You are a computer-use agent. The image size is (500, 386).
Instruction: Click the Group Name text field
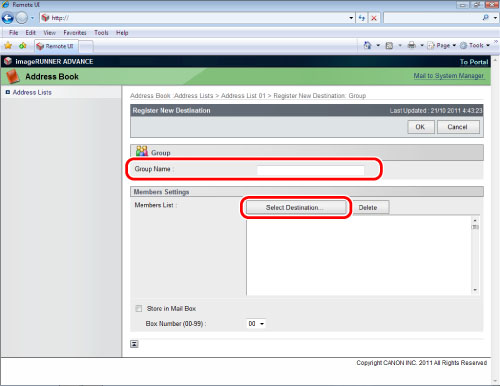click(x=310, y=170)
